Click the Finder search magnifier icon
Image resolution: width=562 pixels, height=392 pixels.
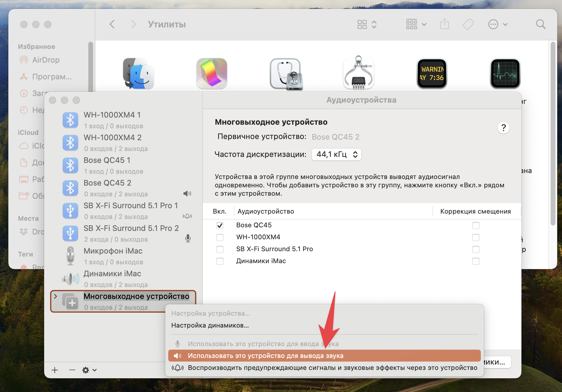[x=541, y=24]
